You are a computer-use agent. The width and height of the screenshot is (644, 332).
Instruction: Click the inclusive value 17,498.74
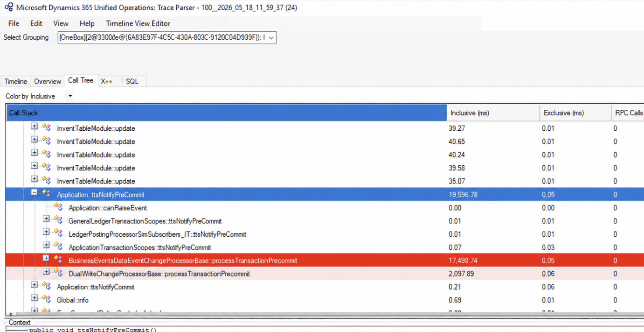click(x=463, y=261)
